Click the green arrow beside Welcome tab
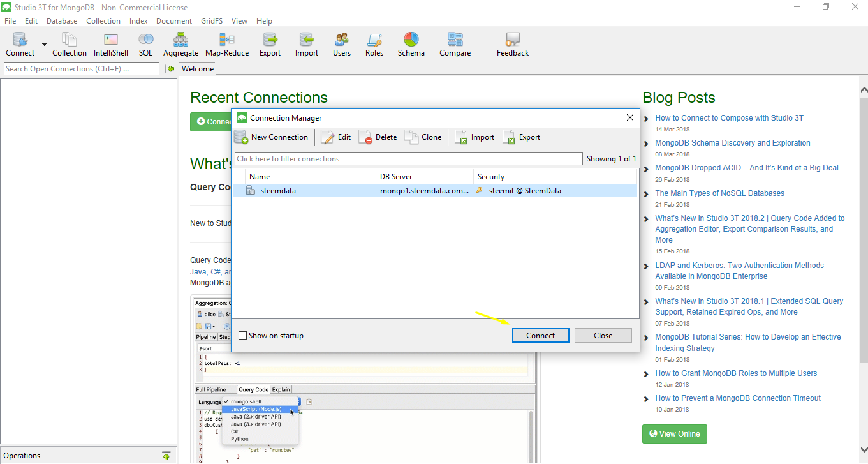Screen dimensions: 868x464 (x=170, y=68)
